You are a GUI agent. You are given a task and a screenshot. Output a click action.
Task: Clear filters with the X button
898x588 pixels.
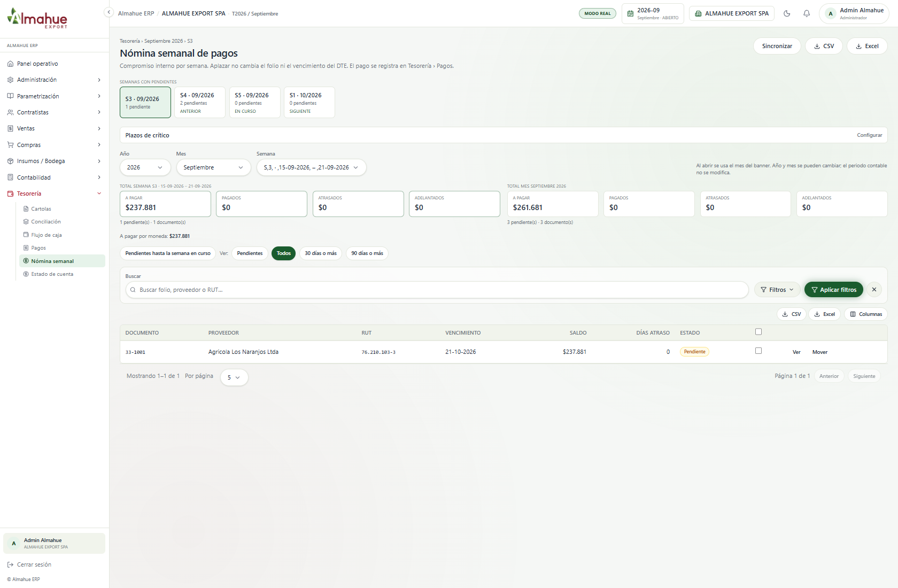874,290
